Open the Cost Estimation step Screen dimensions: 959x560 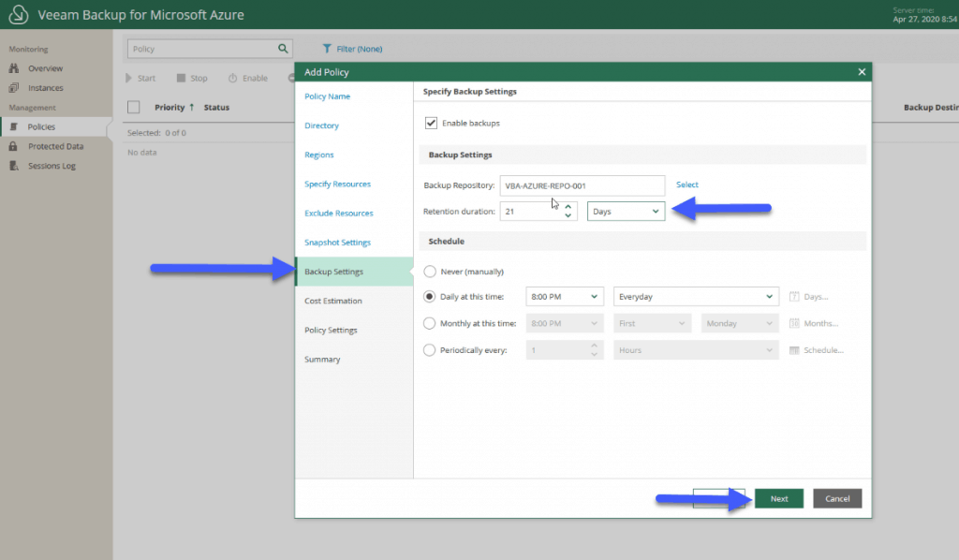pyautogui.click(x=333, y=301)
